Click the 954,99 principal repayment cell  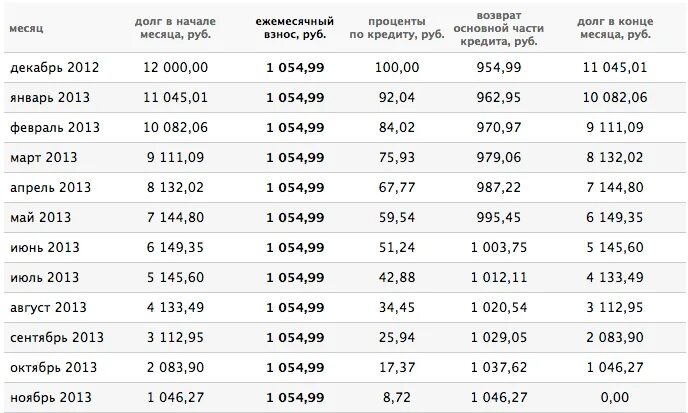click(499, 68)
